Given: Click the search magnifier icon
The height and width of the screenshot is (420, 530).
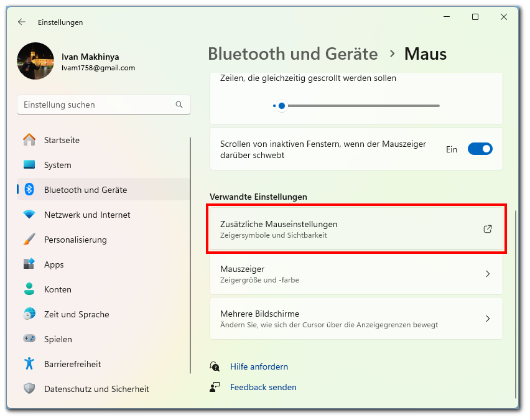Looking at the screenshot, I should tap(179, 105).
